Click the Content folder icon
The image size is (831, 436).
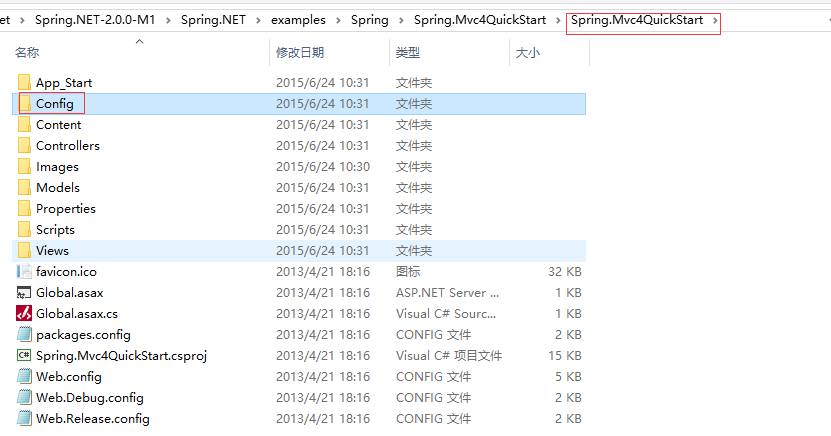click(x=24, y=124)
